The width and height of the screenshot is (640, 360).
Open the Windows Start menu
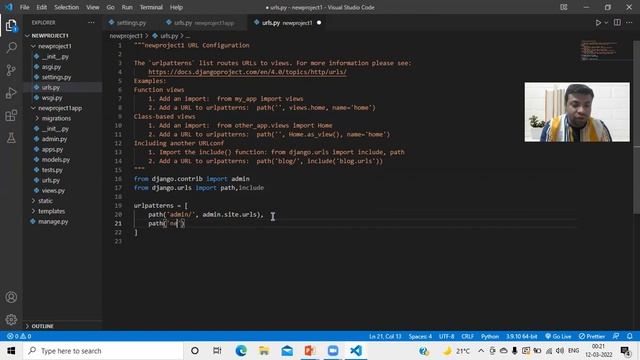[11, 351]
